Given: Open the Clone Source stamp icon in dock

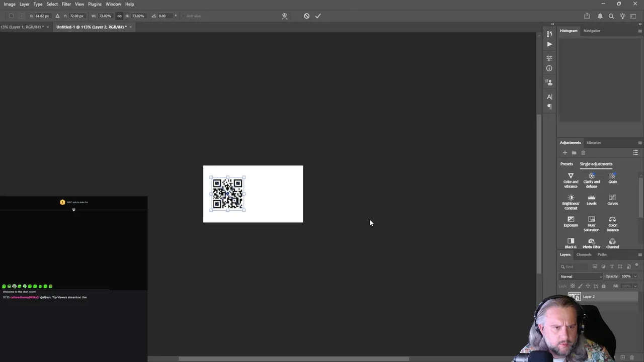Looking at the screenshot, I should click(549, 82).
